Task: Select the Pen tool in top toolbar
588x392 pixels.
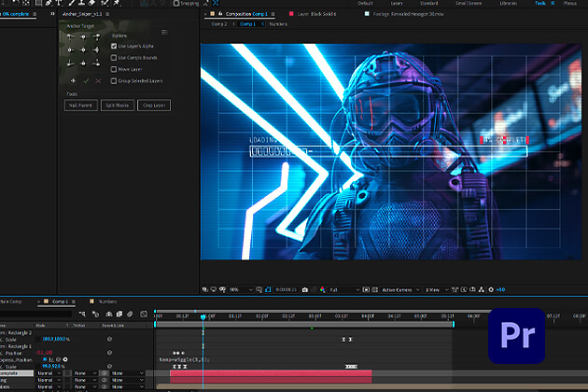Action: pos(49,3)
